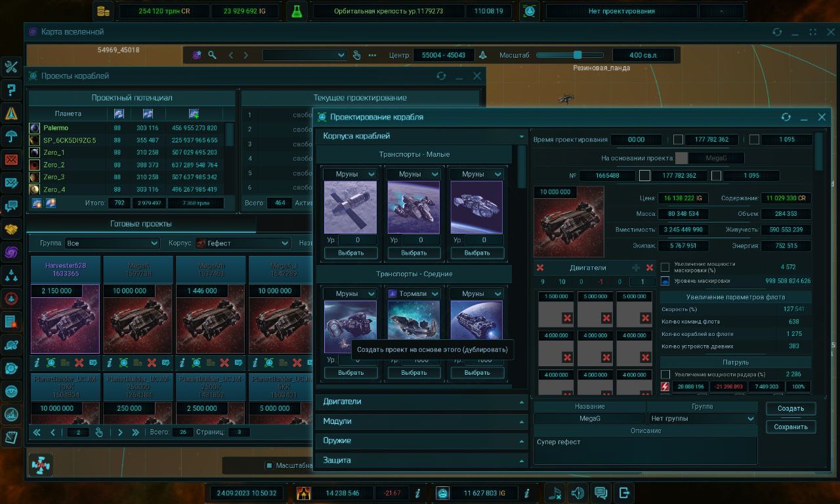This screenshot has height=504, width=840.
Task: Click the Описание field with Супер гефест
Action: 645,450
